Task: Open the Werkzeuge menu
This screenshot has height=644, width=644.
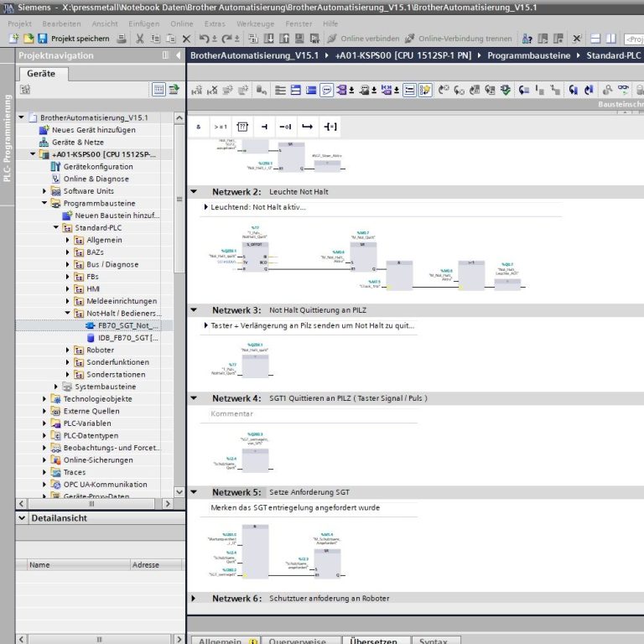Action: click(x=255, y=23)
